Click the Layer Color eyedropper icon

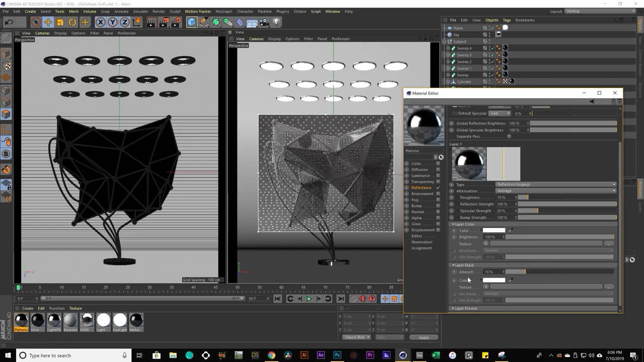click(511, 230)
